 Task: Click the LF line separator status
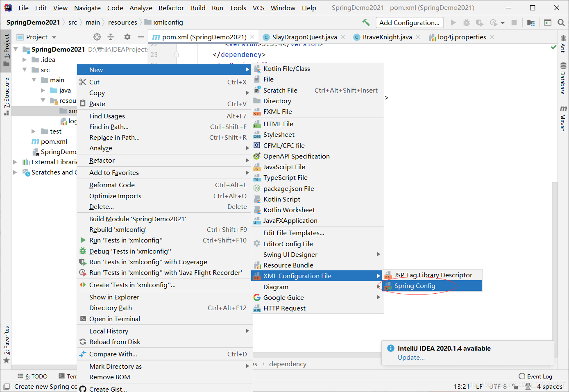[x=479, y=386]
